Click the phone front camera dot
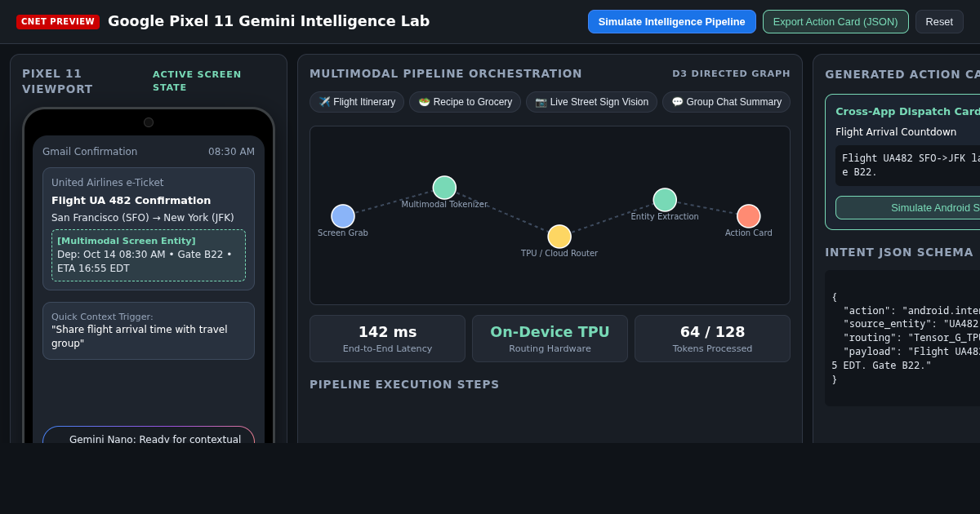 coord(149,122)
